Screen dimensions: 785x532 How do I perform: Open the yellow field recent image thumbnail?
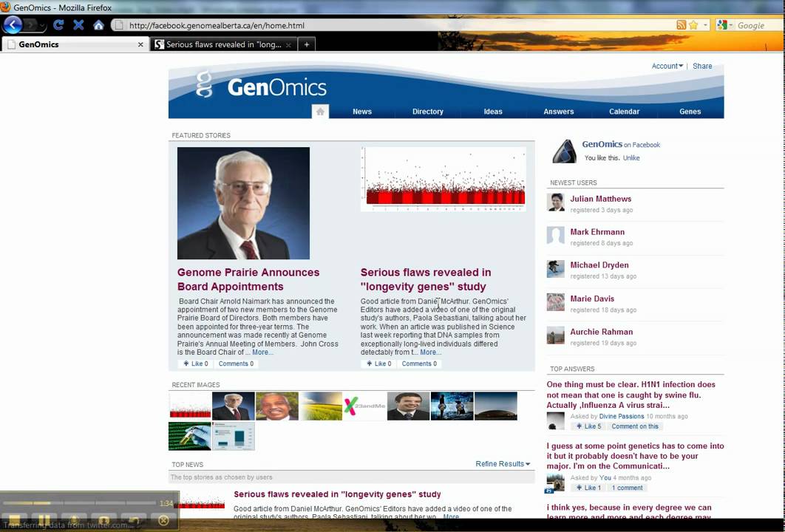click(x=321, y=406)
